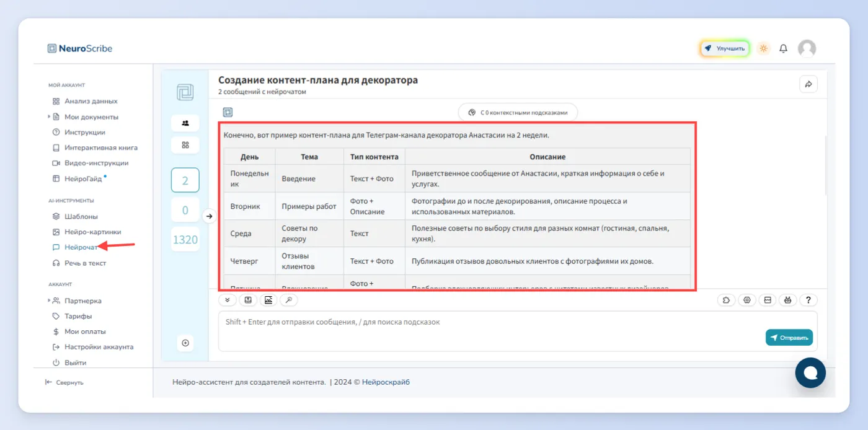Open the support chat bubble

coord(810,372)
